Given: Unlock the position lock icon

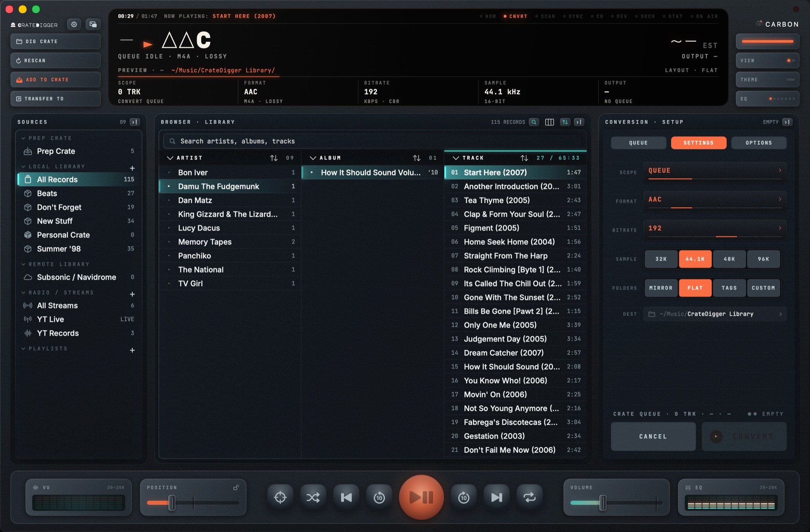Looking at the screenshot, I should pos(236,487).
